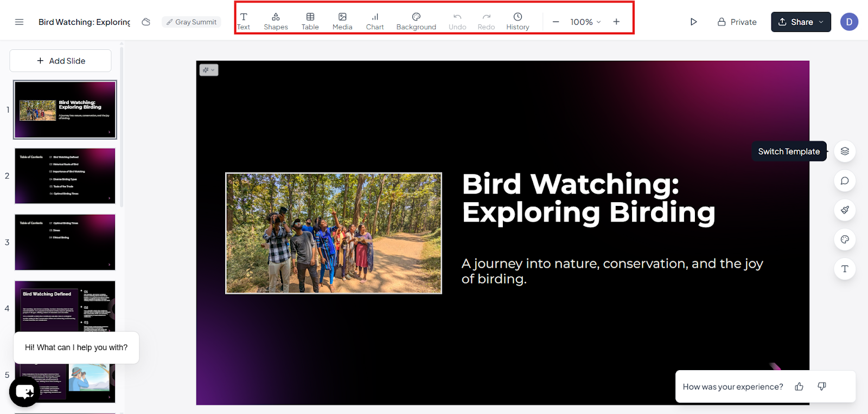Open the chat assistant bubble icon

[x=24, y=392]
